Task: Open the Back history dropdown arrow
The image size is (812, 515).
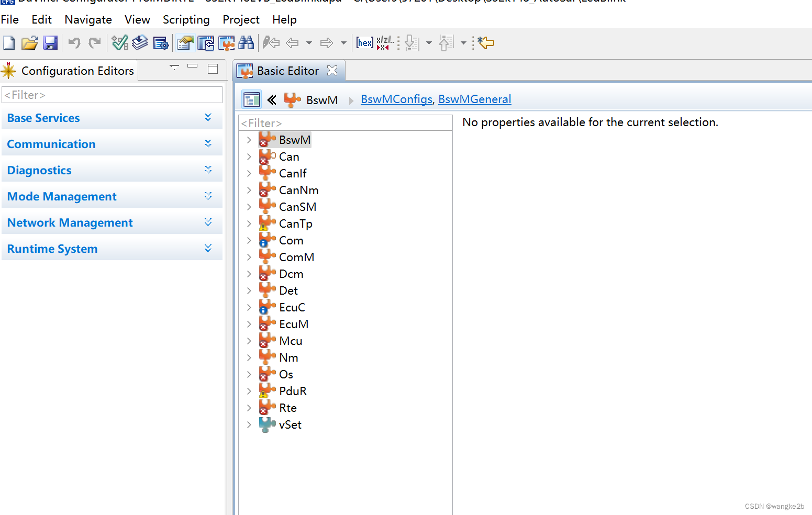Action: [x=309, y=43]
